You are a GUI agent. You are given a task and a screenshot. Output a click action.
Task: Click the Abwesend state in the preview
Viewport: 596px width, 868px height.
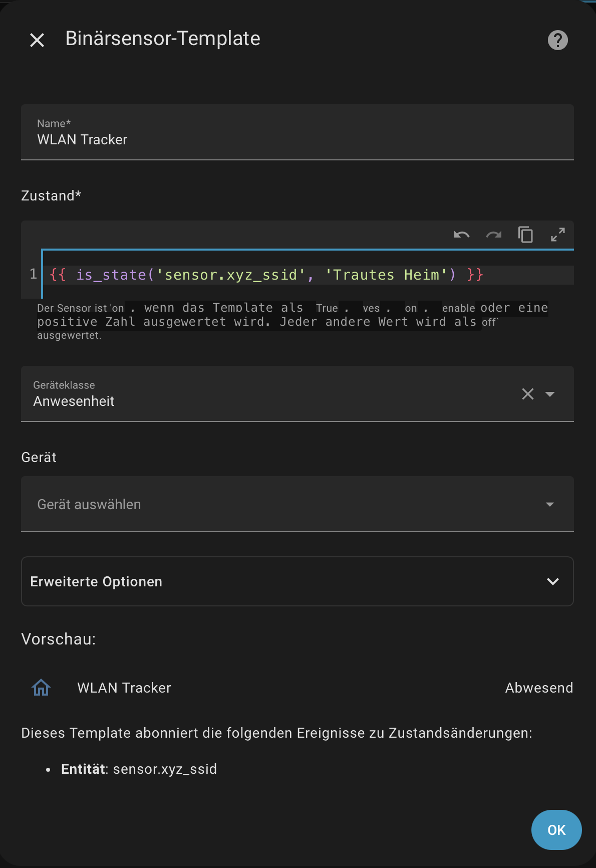[538, 688]
